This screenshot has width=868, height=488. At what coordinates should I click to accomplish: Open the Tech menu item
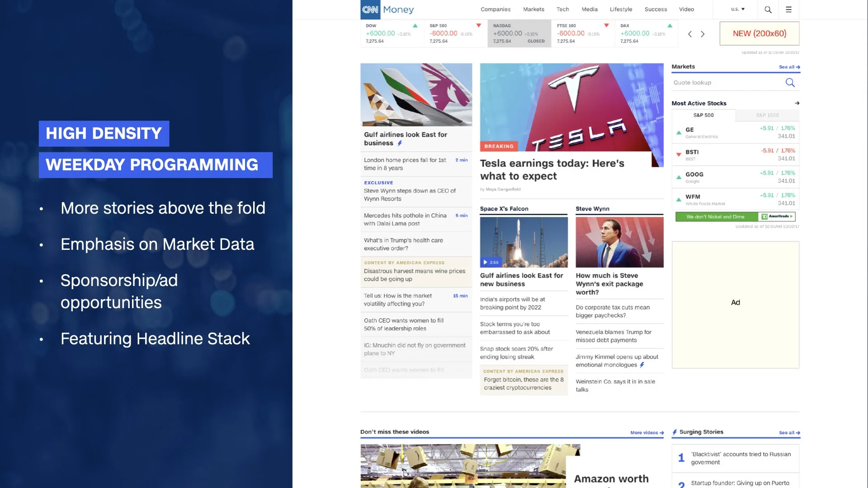point(562,9)
